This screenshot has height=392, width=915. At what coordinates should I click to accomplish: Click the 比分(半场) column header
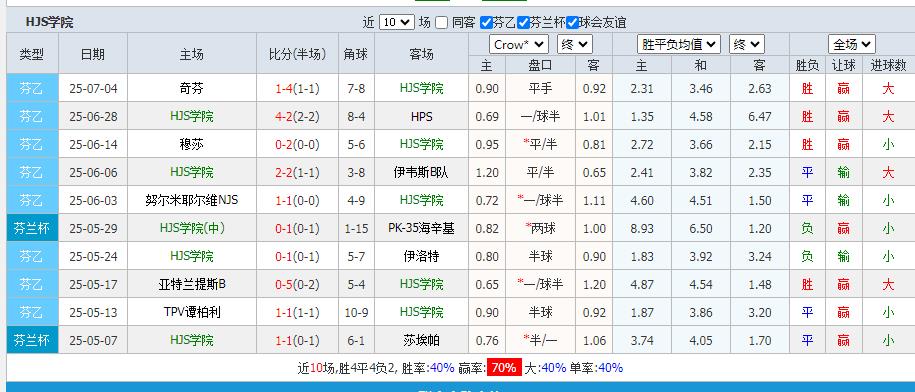pyautogui.click(x=297, y=54)
